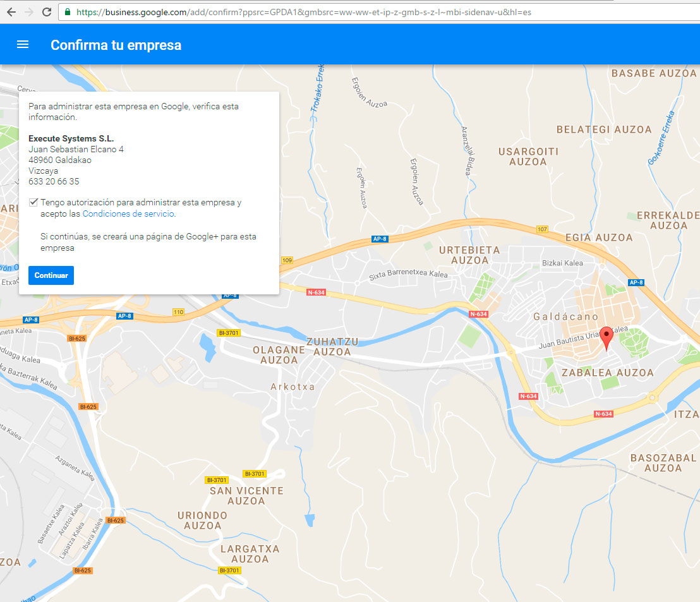Click the exit 109 road badge
Image resolution: width=700 pixels, height=602 pixels.
(x=287, y=260)
